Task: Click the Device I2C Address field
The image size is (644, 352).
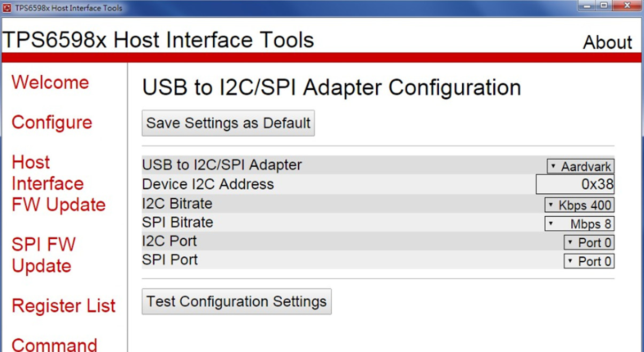Action: click(x=575, y=184)
